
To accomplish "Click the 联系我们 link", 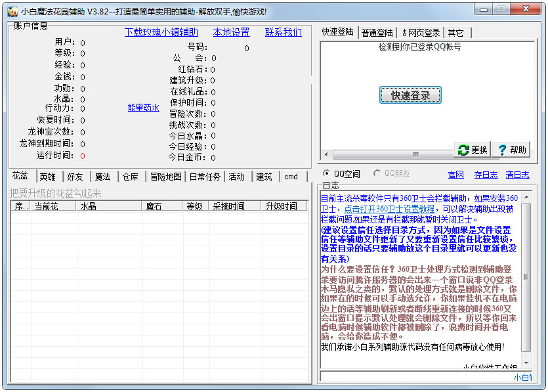I will (x=284, y=32).
